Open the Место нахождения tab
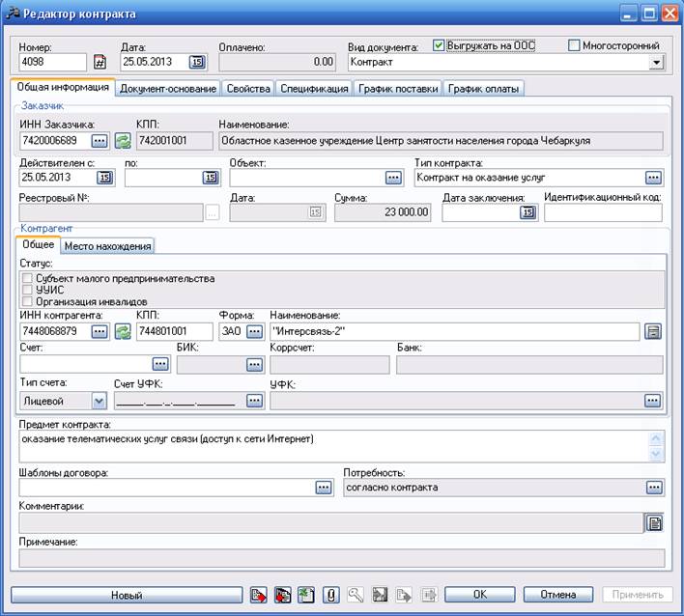This screenshot has height=616, width=684. 114,246
